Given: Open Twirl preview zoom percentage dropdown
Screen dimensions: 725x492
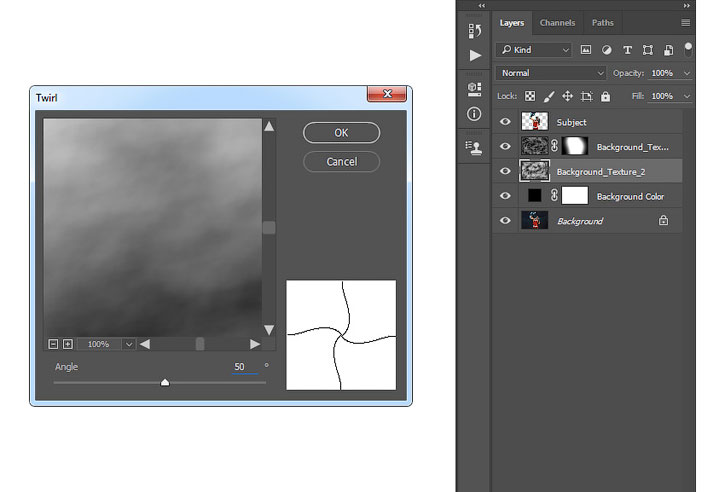Looking at the screenshot, I should tap(129, 344).
